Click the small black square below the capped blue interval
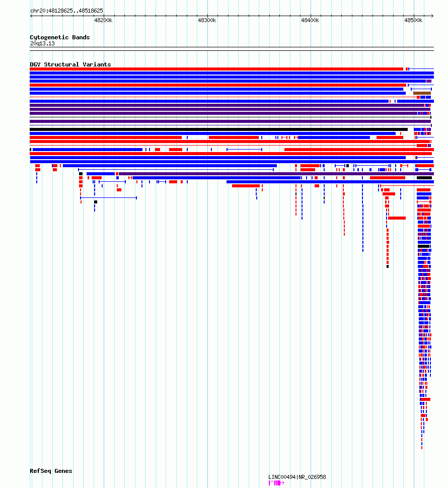This screenshot has height=488, width=448. pyautogui.click(x=96, y=202)
